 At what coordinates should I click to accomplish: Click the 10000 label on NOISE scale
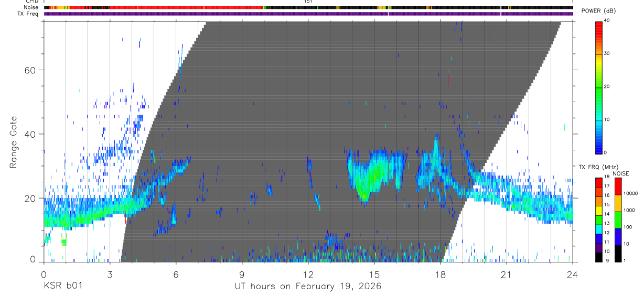pyautogui.click(x=630, y=193)
